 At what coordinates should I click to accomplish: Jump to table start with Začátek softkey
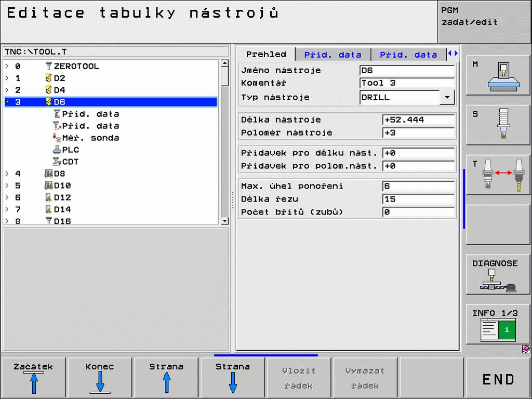(34, 377)
